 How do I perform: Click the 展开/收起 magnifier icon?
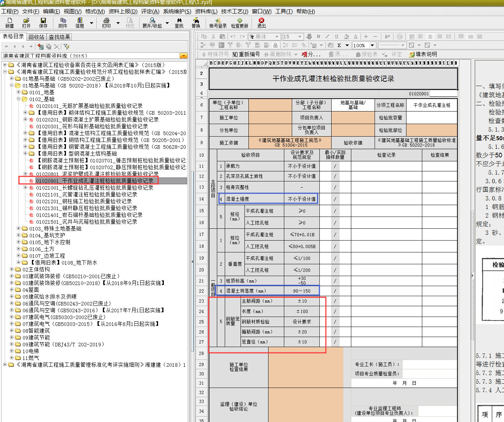[152, 23]
